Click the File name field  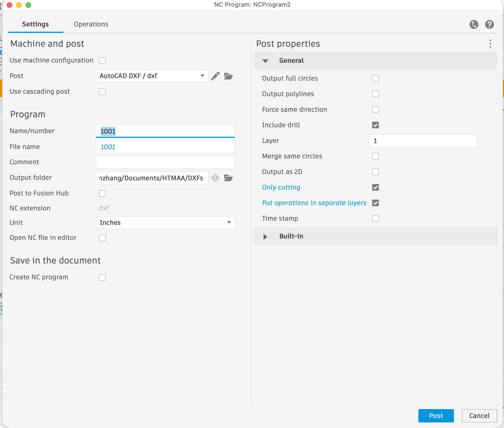tap(165, 147)
